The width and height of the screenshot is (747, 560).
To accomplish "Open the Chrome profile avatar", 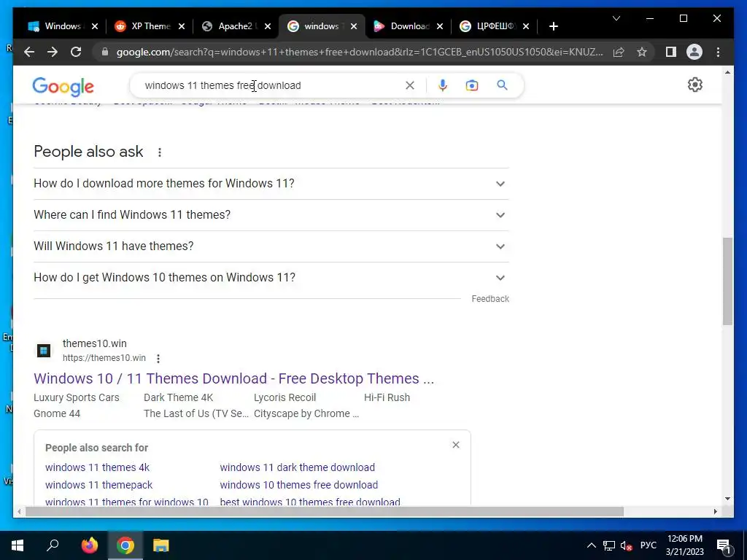I will tap(694, 52).
